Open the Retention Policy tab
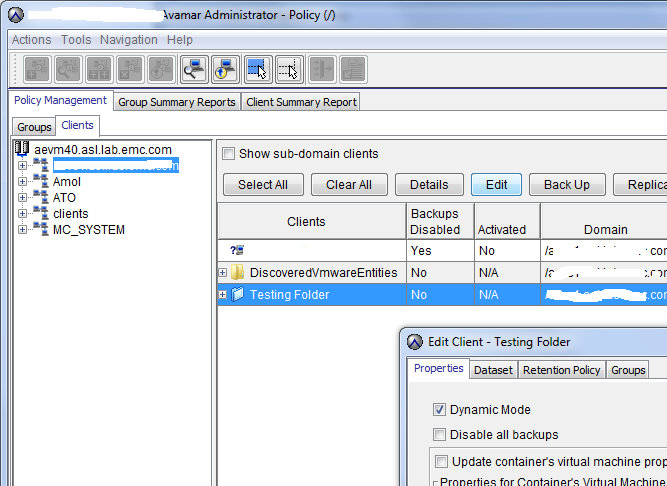Viewport: 667px width, 486px height. point(562,370)
